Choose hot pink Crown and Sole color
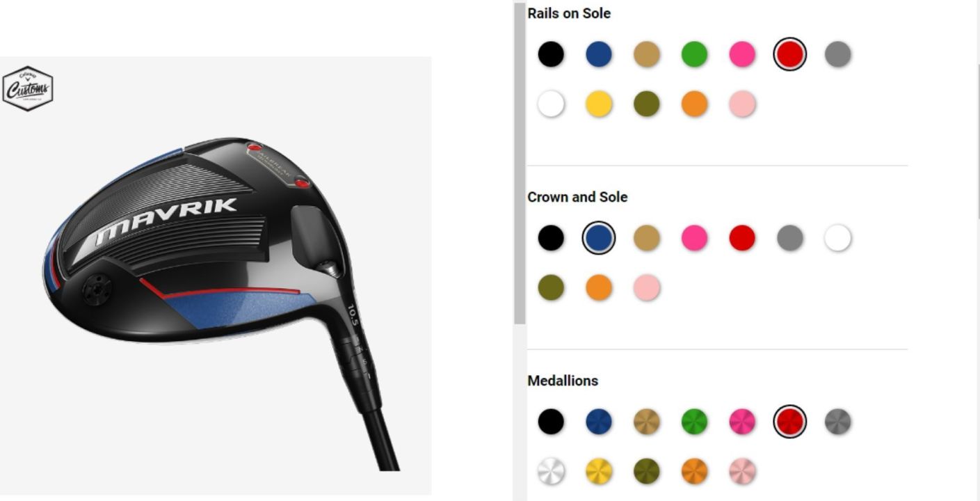This screenshot has width=980, height=501. 694,238
